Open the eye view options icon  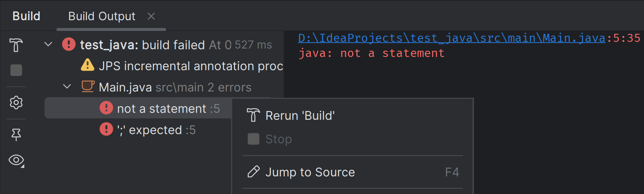tap(16, 160)
